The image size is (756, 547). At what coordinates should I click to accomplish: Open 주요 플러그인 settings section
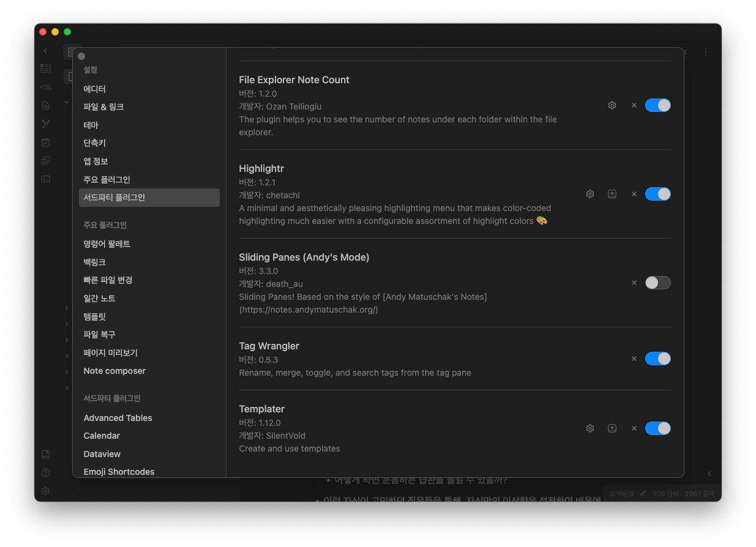[149, 179]
